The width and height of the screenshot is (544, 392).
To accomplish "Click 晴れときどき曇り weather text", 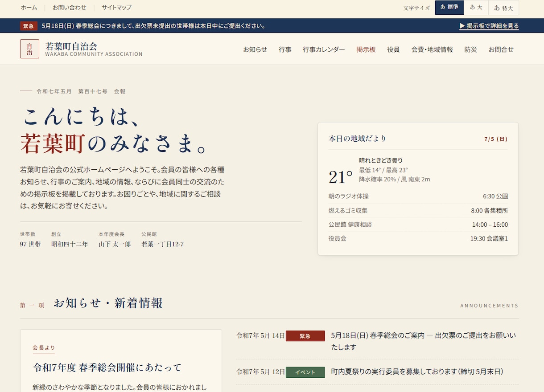I will click(x=381, y=160).
